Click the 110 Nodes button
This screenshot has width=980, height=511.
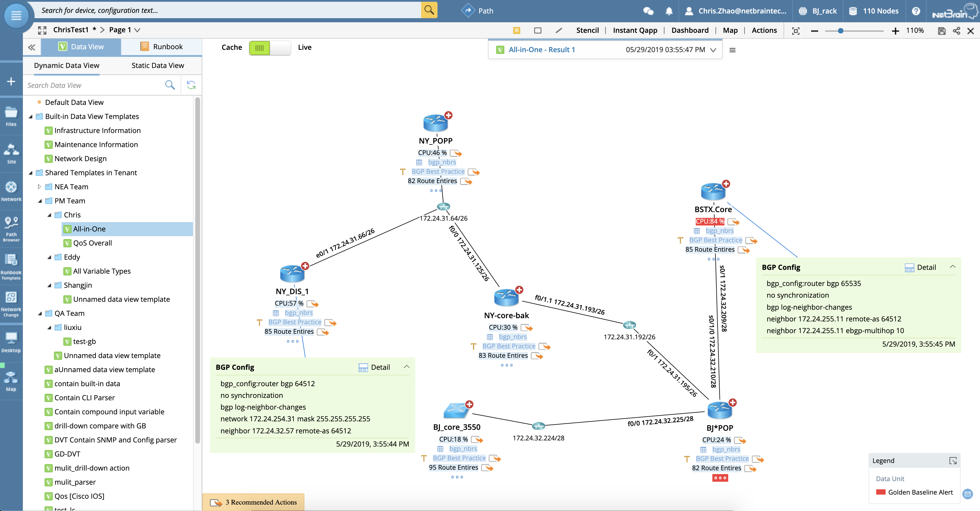874,11
